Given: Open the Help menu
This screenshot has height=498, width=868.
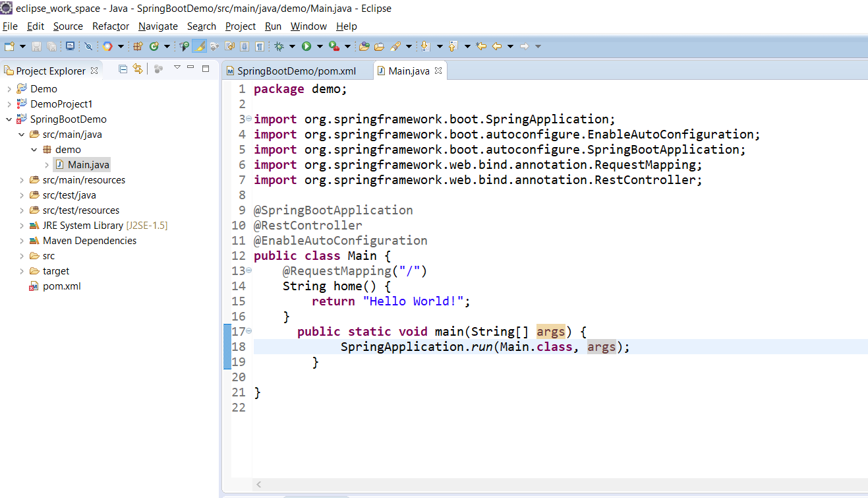Looking at the screenshot, I should (347, 26).
